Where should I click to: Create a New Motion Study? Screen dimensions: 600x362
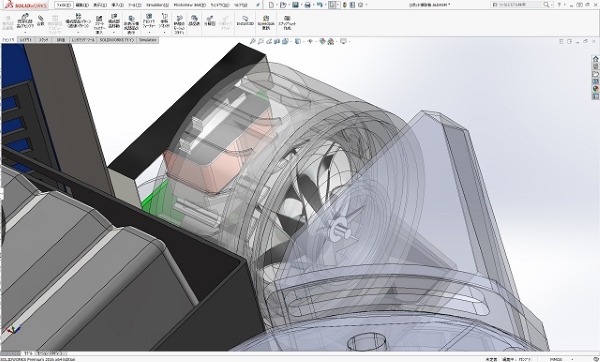[x=179, y=25]
